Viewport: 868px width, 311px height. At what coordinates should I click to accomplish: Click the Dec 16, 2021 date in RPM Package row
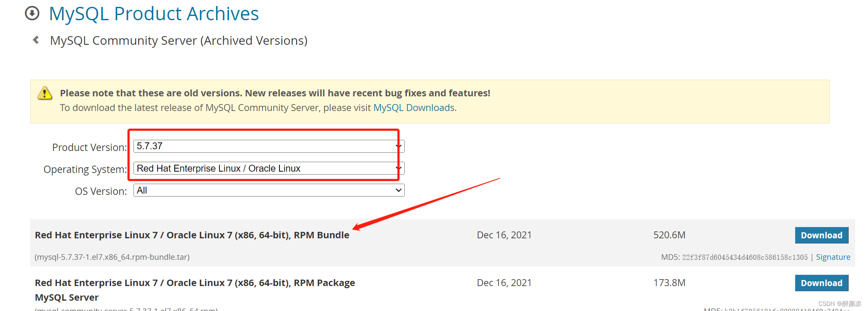[504, 283]
